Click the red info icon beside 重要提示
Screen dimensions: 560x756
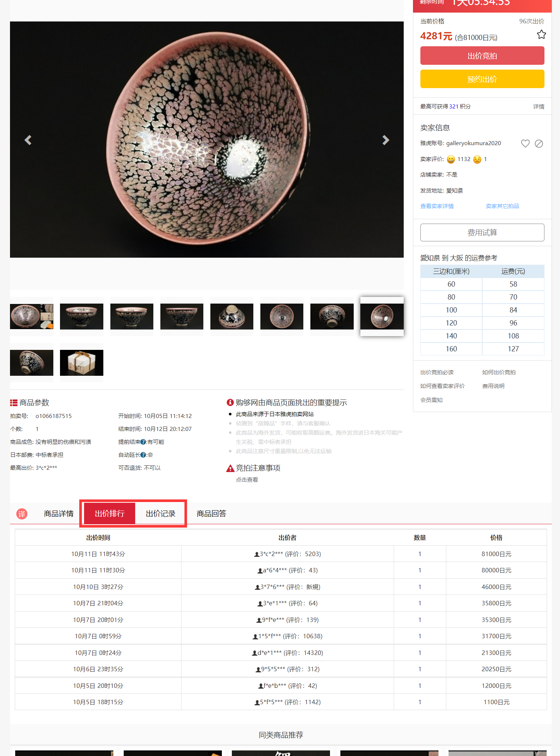(x=230, y=402)
